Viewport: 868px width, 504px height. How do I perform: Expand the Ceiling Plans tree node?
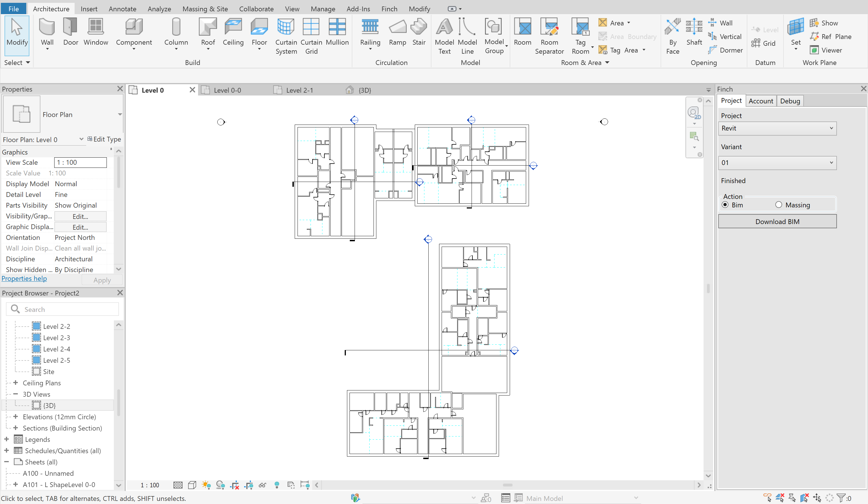[16, 383]
